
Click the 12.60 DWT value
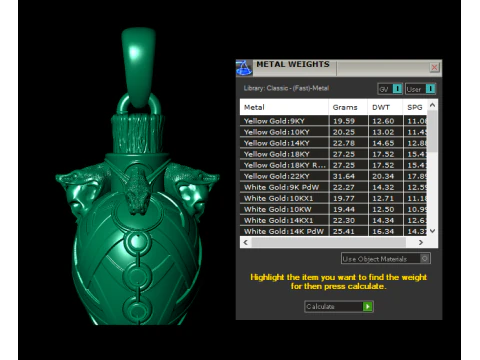tap(383, 121)
